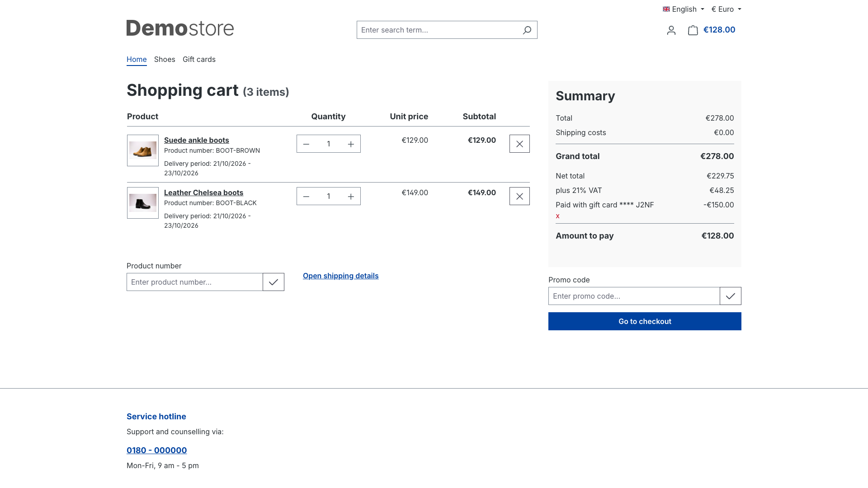Image resolution: width=868 pixels, height=488 pixels.
Task: Remove Suede ankle boots from cart
Action: pos(519,144)
